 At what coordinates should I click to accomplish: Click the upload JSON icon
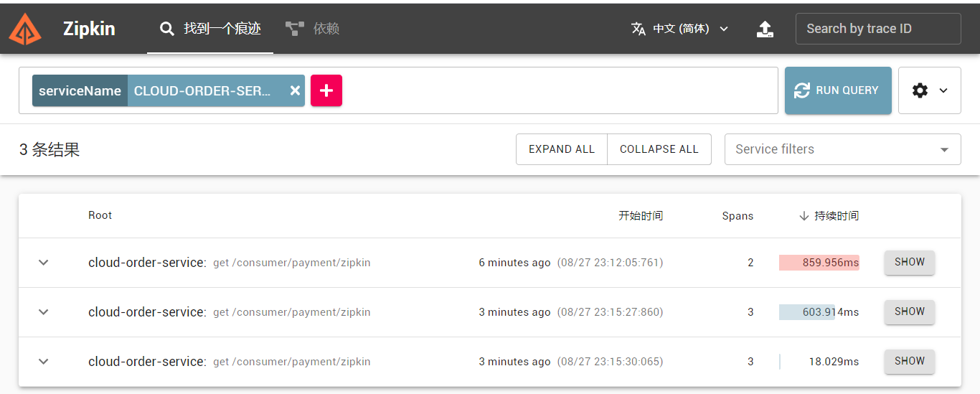(765, 29)
